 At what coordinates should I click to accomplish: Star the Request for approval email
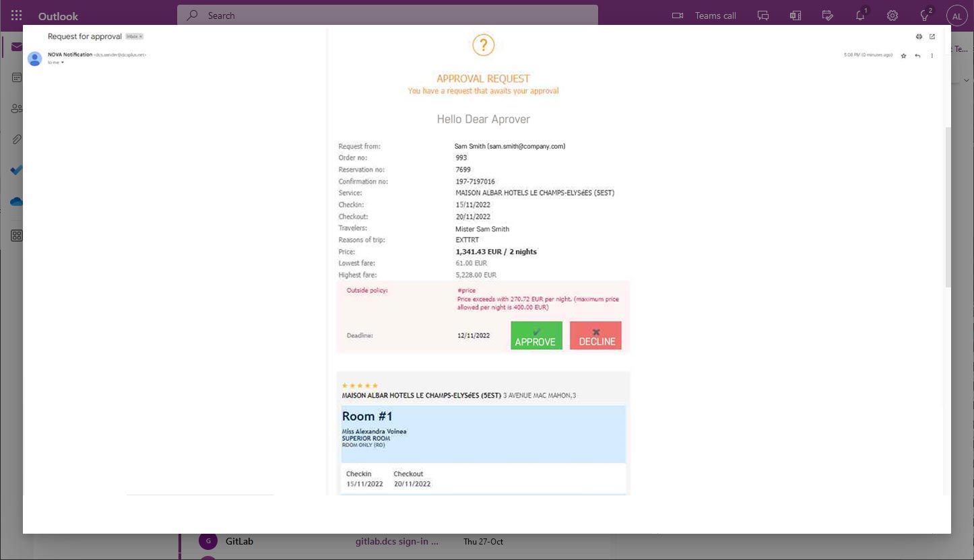point(903,55)
